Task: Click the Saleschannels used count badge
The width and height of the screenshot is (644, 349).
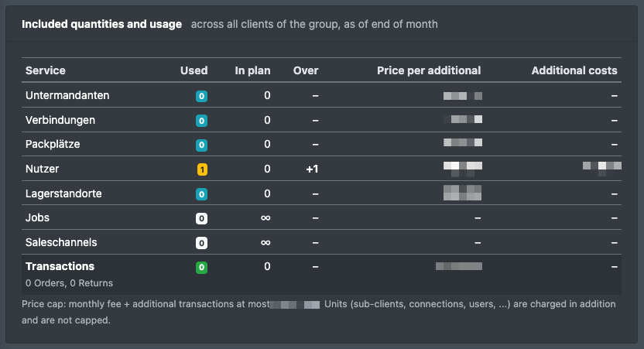Action: click(201, 243)
